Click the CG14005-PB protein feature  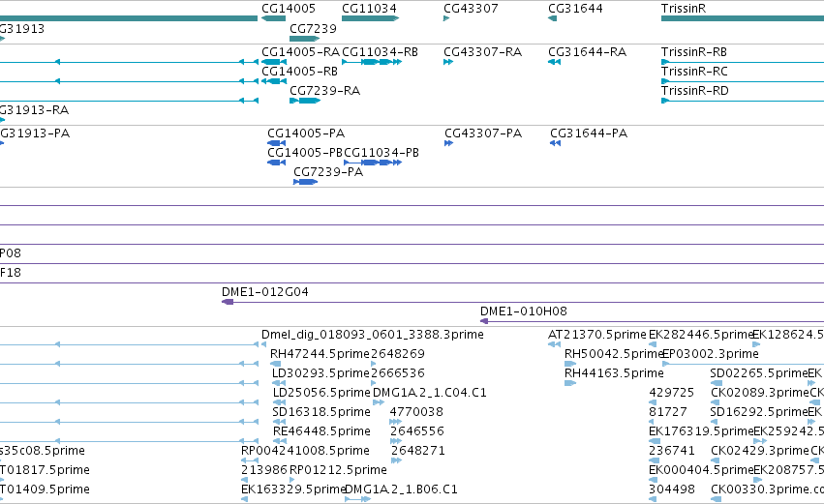(276, 163)
